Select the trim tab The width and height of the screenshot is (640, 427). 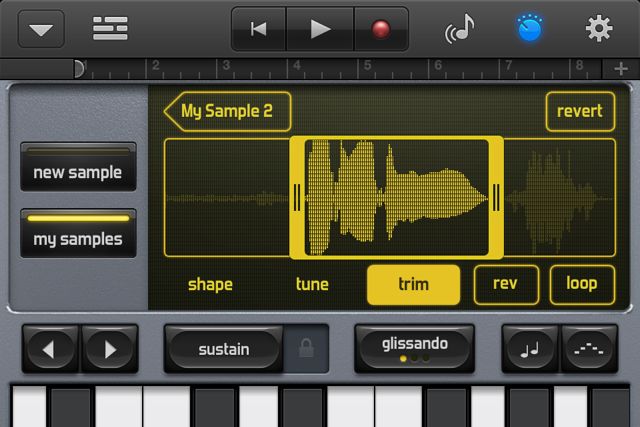[x=413, y=285]
